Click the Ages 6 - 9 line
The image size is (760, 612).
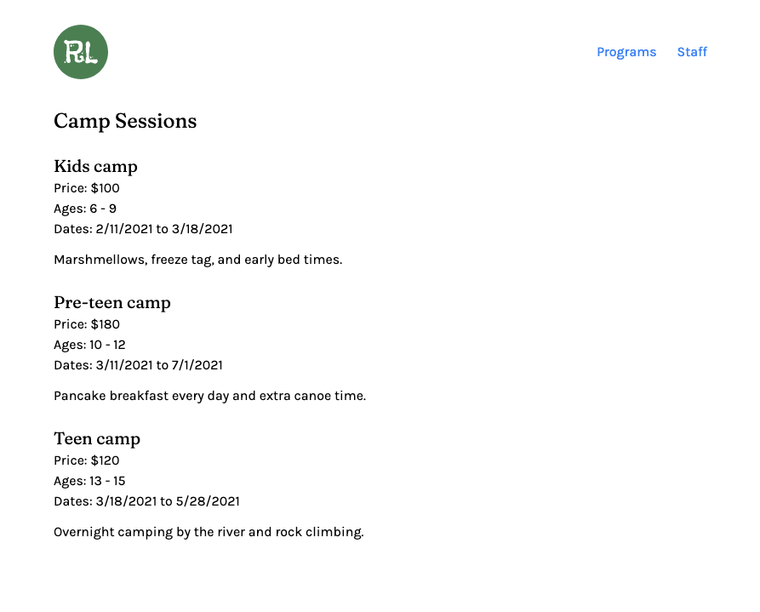(x=85, y=208)
